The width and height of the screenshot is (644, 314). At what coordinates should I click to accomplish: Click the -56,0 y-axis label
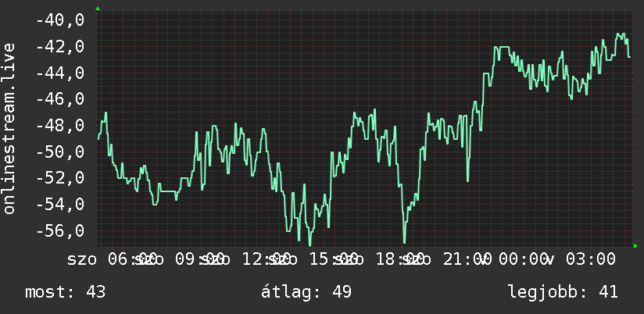[x=60, y=230]
